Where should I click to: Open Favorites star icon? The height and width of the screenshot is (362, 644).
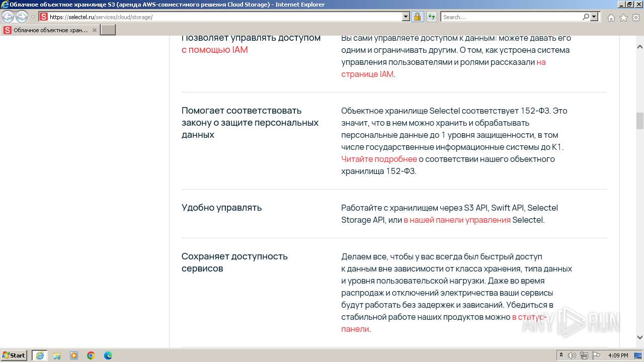pos(623,18)
